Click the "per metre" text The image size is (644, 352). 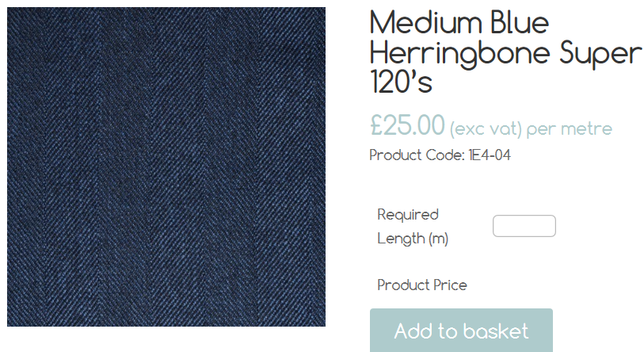(570, 129)
